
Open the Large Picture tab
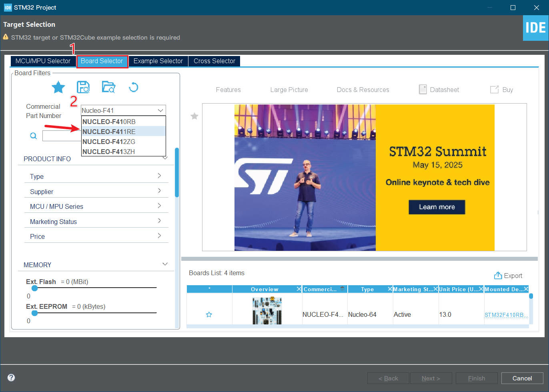tap(289, 90)
